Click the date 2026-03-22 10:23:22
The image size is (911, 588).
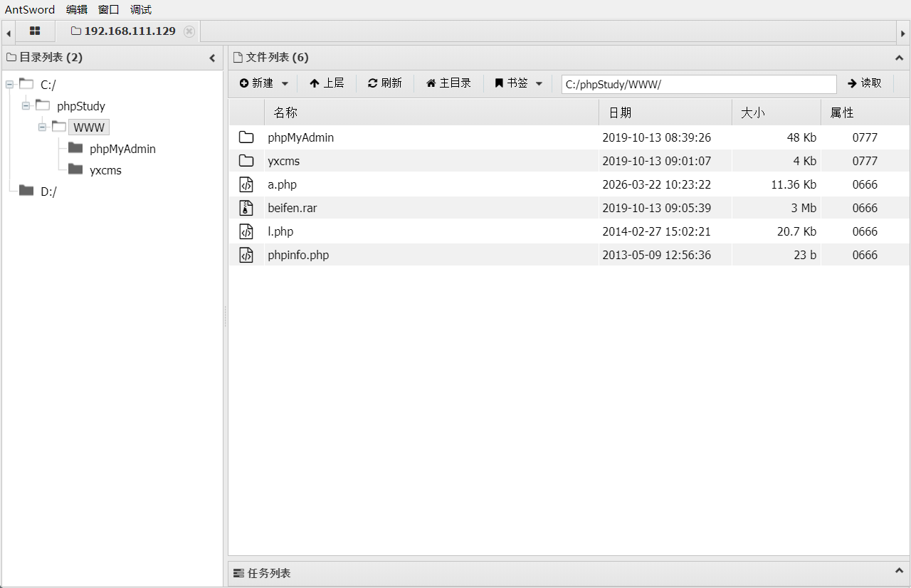[656, 184]
